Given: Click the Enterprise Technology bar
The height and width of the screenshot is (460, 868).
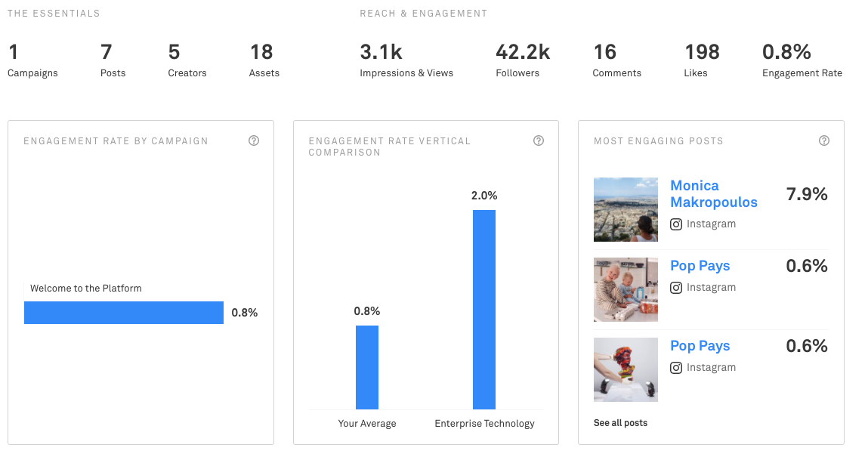Looking at the screenshot, I should (484, 310).
